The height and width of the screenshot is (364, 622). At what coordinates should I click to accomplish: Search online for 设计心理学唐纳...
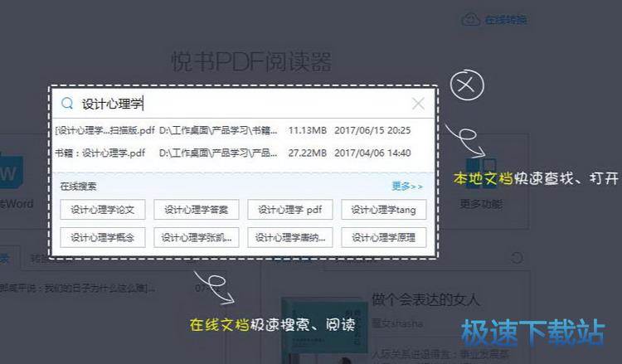tap(290, 237)
